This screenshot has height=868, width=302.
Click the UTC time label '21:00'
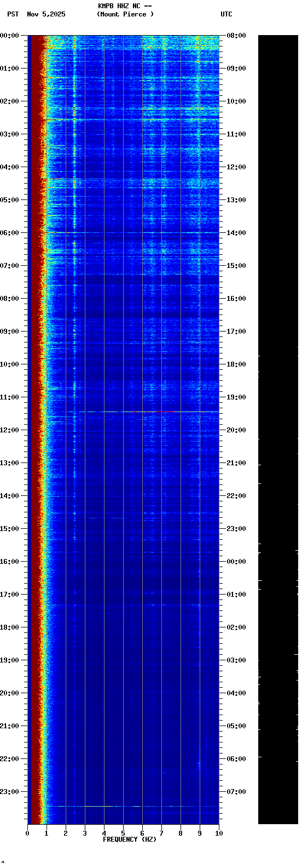236,463
